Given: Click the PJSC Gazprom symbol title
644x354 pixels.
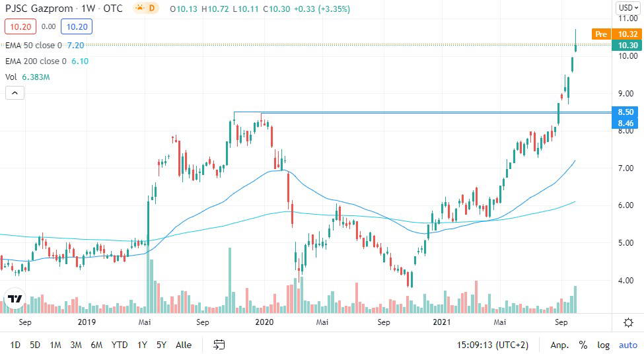Looking at the screenshot, I should [x=39, y=8].
